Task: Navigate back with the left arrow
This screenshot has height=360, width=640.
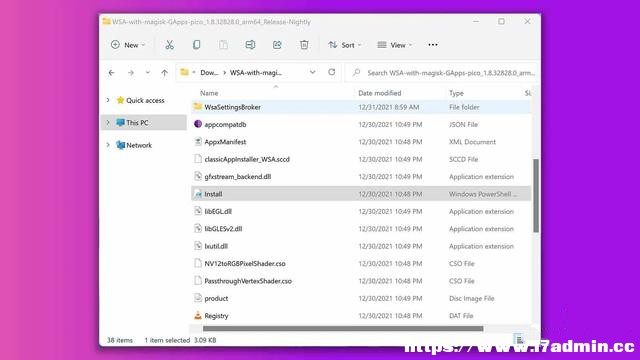Action: [x=111, y=73]
